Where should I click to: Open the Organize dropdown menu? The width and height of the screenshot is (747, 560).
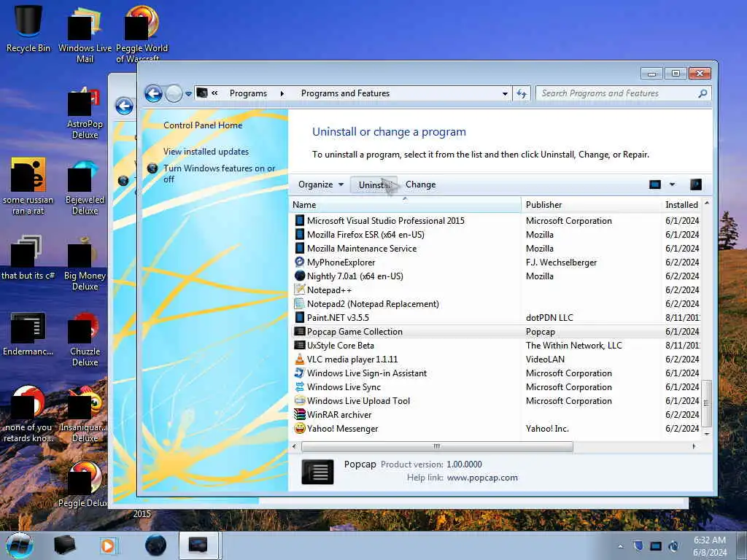point(321,184)
